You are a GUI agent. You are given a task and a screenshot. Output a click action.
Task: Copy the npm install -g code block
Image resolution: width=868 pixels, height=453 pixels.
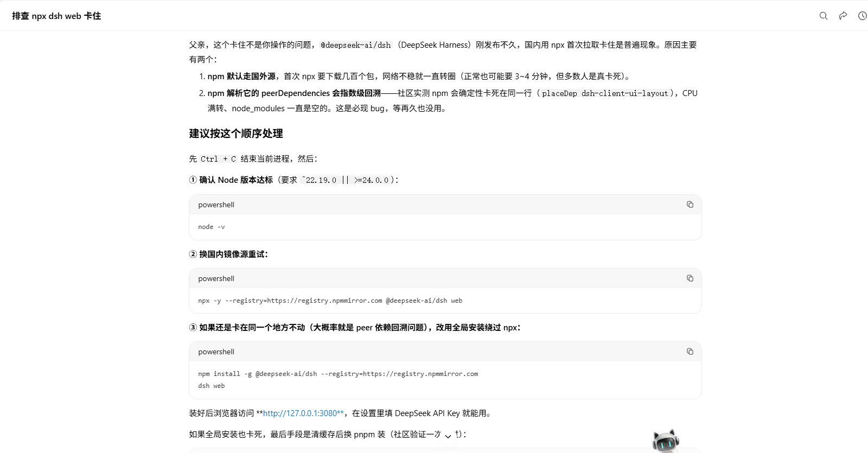pos(690,352)
